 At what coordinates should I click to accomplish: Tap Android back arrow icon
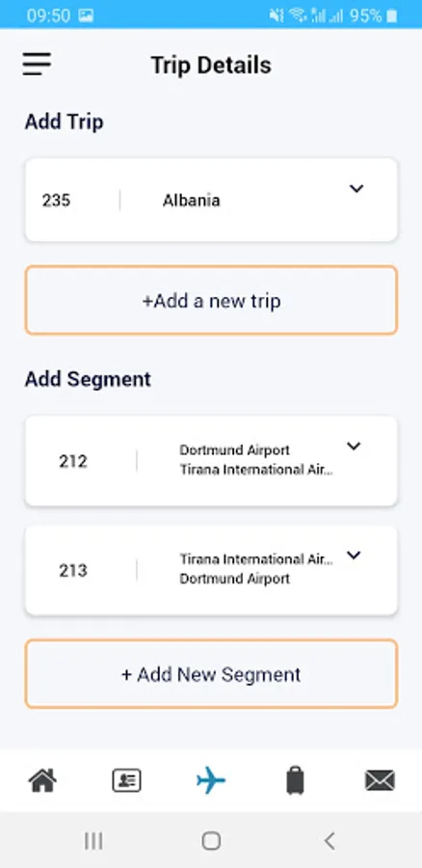coord(330,841)
